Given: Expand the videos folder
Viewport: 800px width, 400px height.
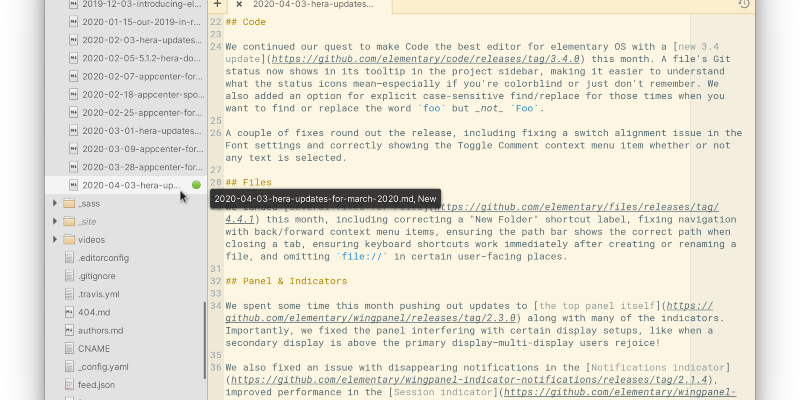Looking at the screenshot, I should [x=55, y=239].
